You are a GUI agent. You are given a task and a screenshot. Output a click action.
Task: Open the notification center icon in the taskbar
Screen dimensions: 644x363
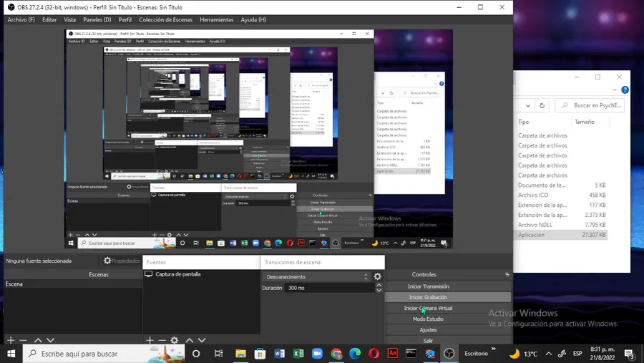point(630,354)
